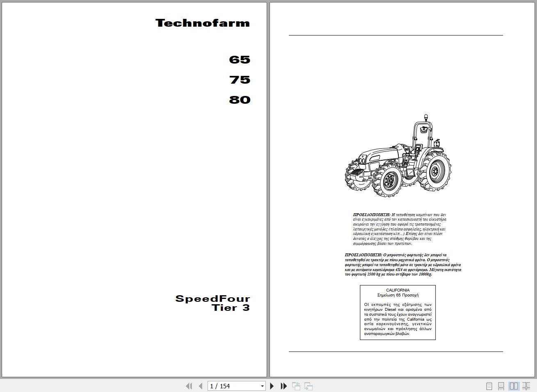The image size is (537, 392).
Task: Go to the first page
Action: click(x=189, y=386)
